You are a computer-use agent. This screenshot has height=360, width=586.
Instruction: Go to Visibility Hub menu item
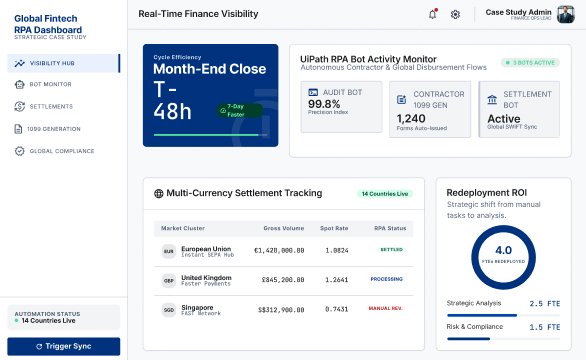(x=64, y=63)
